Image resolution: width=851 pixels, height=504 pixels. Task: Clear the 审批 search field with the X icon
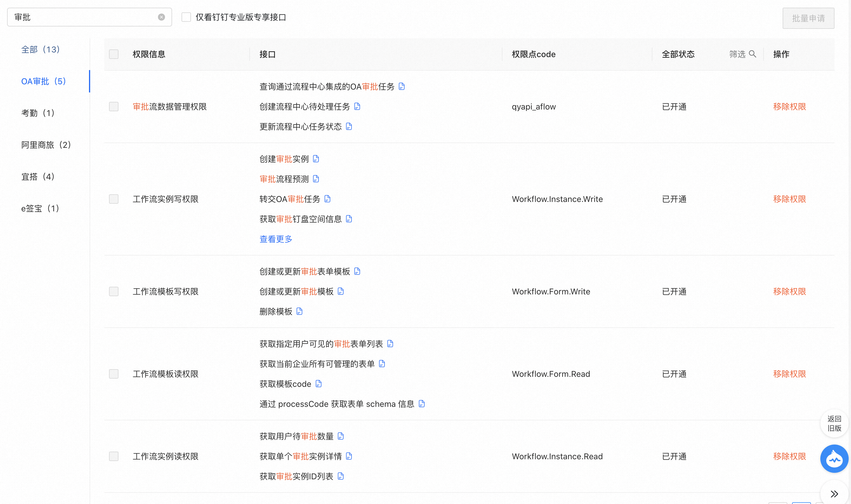(161, 17)
